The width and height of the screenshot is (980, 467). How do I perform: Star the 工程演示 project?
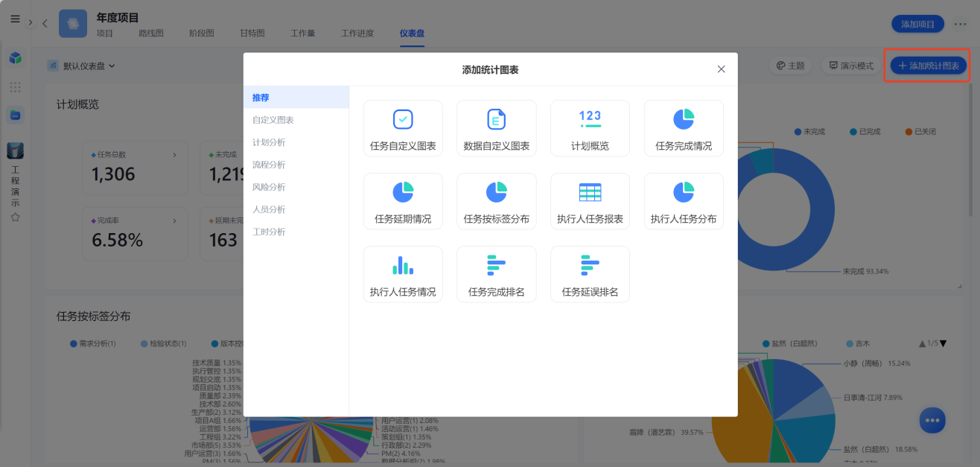[x=15, y=217]
